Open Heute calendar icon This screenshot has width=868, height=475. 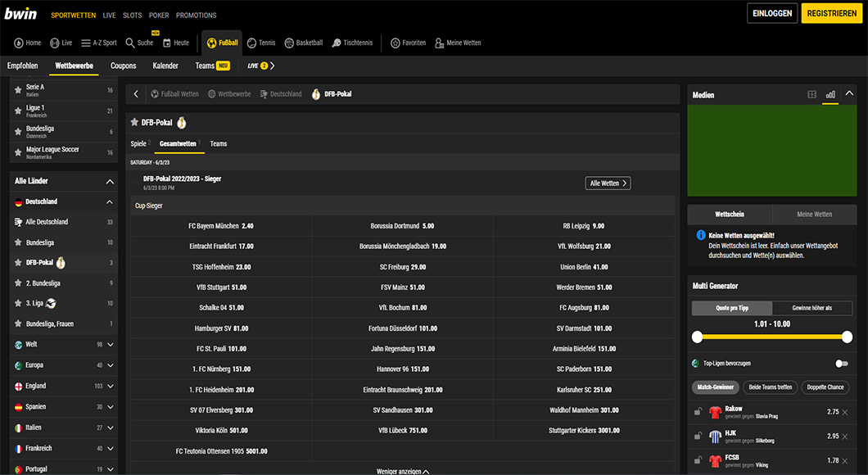pos(166,43)
